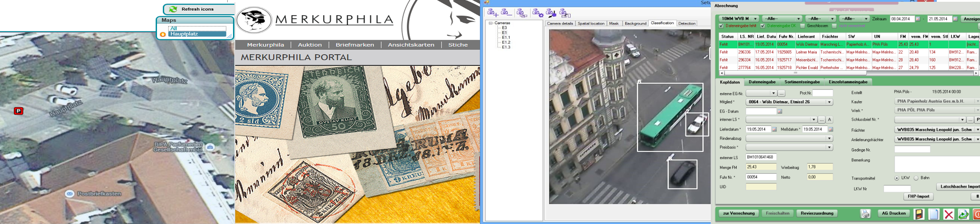This screenshot has height=224, width=980.
Task: Click the add camera icon in the Setup toolbar
Action: tap(493, 13)
